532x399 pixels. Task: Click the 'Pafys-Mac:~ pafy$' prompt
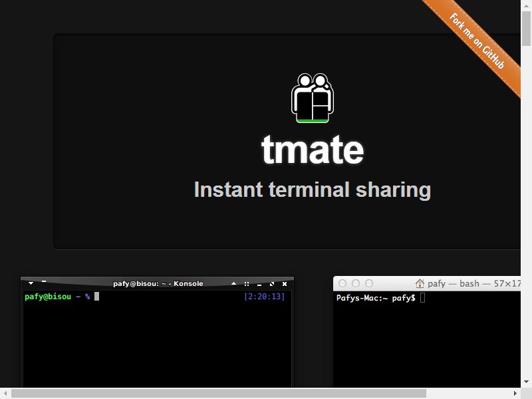(376, 298)
